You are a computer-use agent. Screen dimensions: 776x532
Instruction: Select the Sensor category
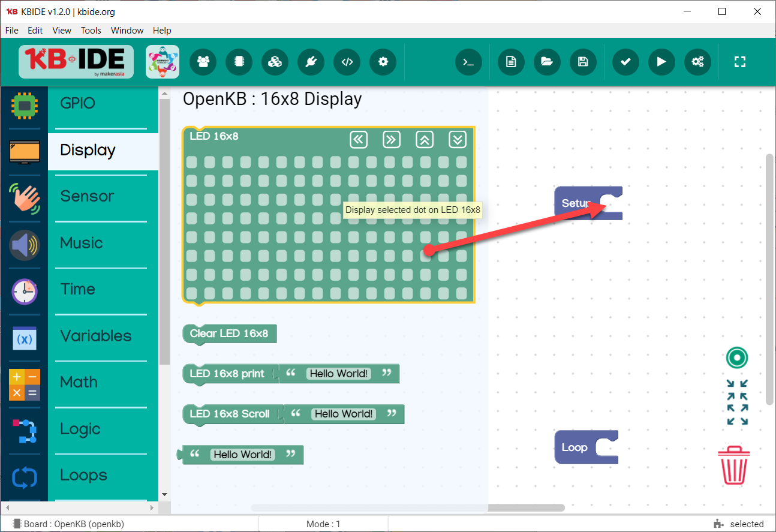[103, 196]
